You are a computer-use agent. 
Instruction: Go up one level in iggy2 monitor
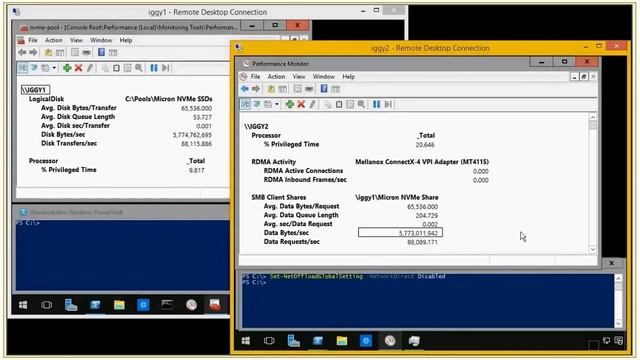point(271,89)
